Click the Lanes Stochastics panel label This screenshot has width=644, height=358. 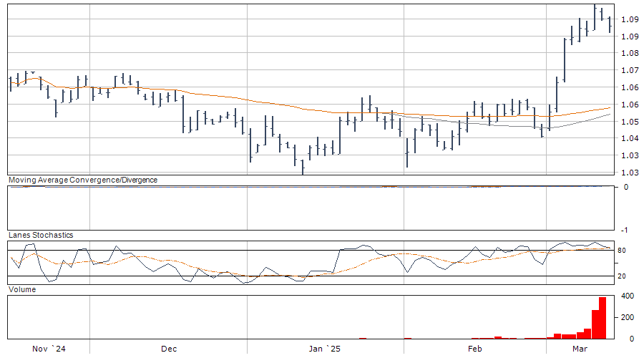coord(40,235)
